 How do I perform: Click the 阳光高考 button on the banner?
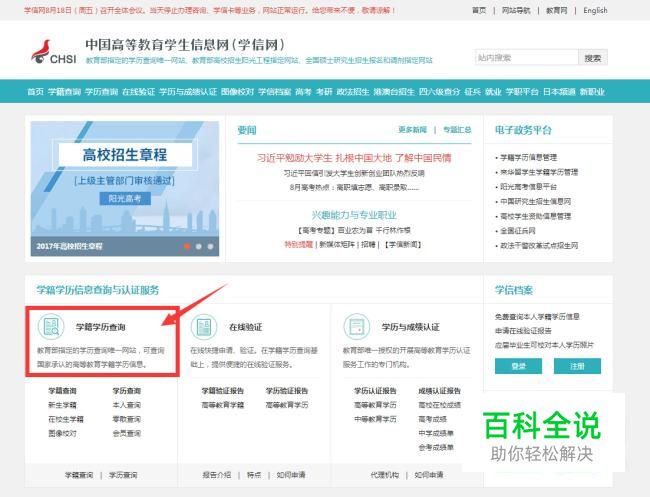coord(125,199)
